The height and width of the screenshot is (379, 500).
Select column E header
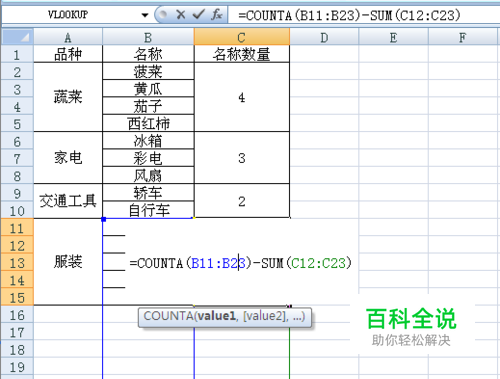pos(393,37)
